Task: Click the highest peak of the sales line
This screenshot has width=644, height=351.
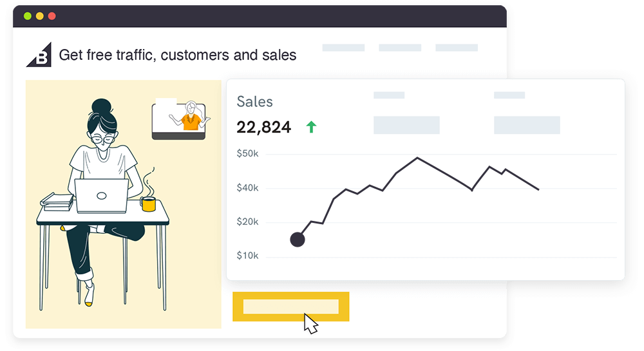Action: pos(417,158)
